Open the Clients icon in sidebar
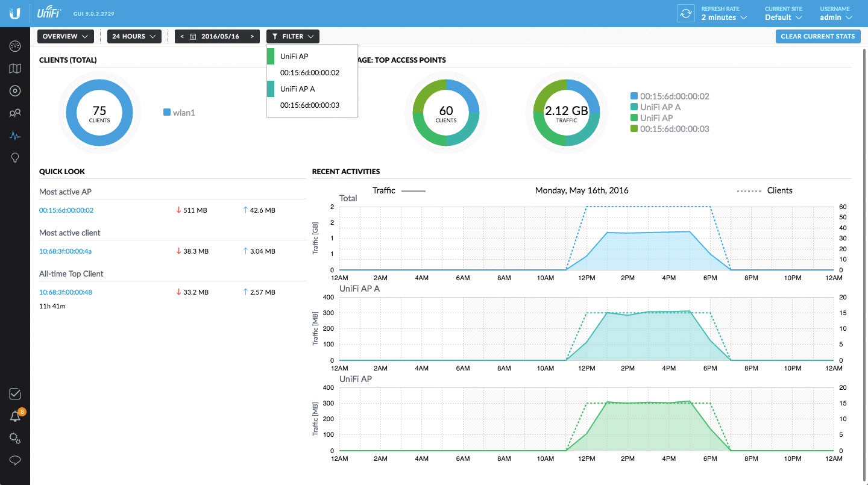868x485 pixels. 15,113
